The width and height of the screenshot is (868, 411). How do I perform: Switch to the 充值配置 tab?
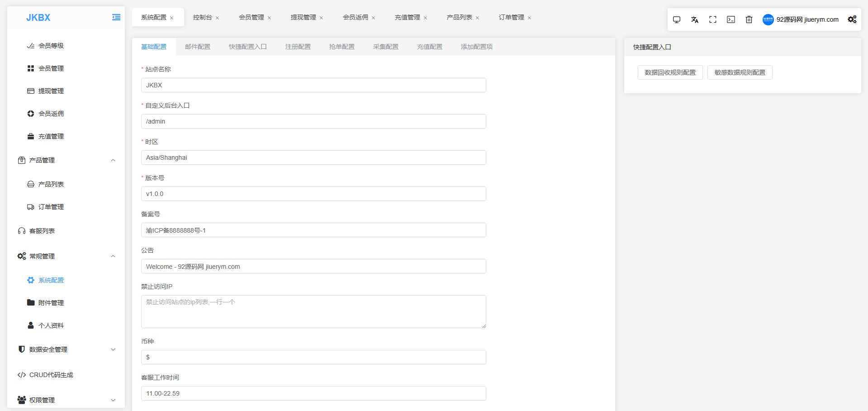click(430, 47)
